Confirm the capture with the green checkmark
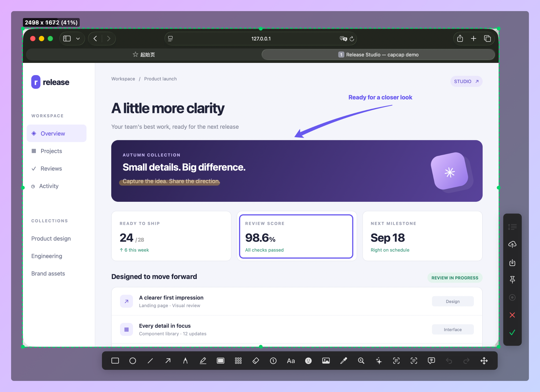 (x=512, y=332)
